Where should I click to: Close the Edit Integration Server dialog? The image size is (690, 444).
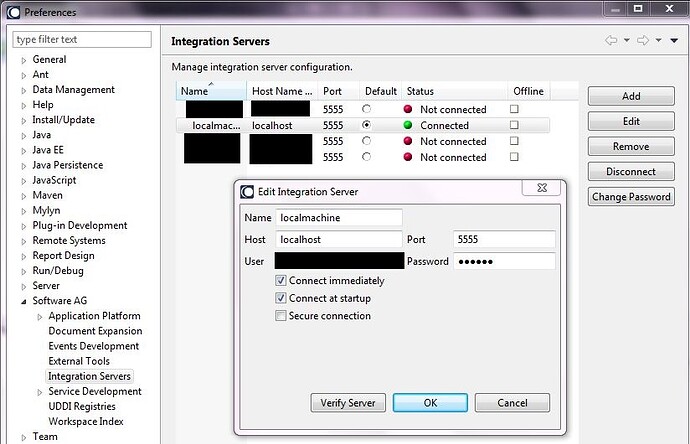(542, 188)
